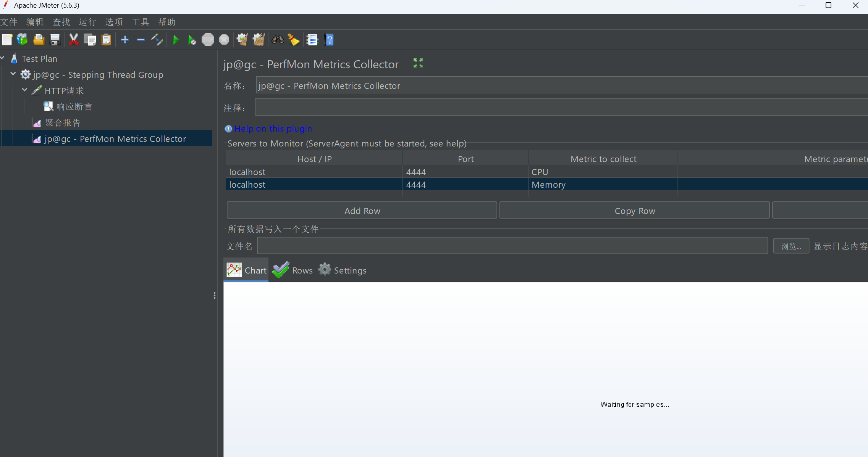Click port 4444 in the Memory row
The height and width of the screenshot is (457, 868).
click(466, 184)
